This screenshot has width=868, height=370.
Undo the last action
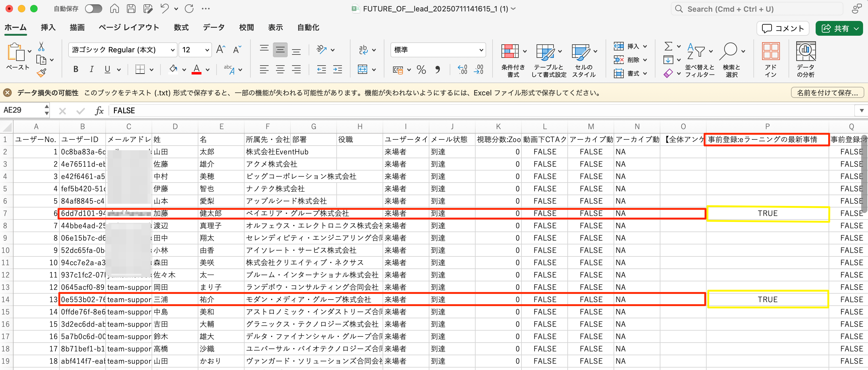(164, 9)
